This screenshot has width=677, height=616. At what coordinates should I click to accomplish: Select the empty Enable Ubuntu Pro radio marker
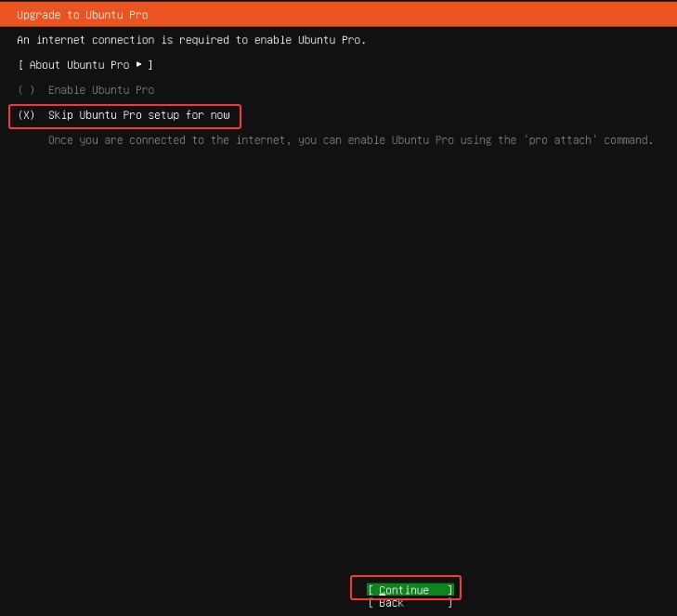[26, 90]
